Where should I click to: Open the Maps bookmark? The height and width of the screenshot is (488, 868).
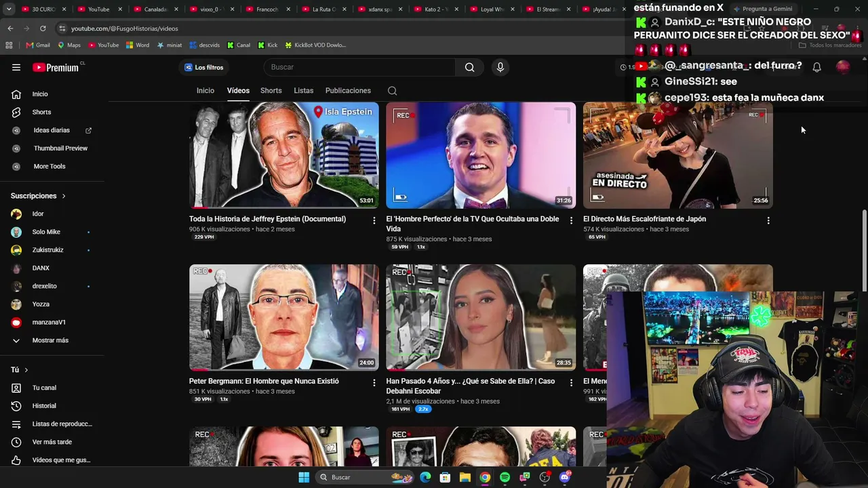[x=69, y=45]
